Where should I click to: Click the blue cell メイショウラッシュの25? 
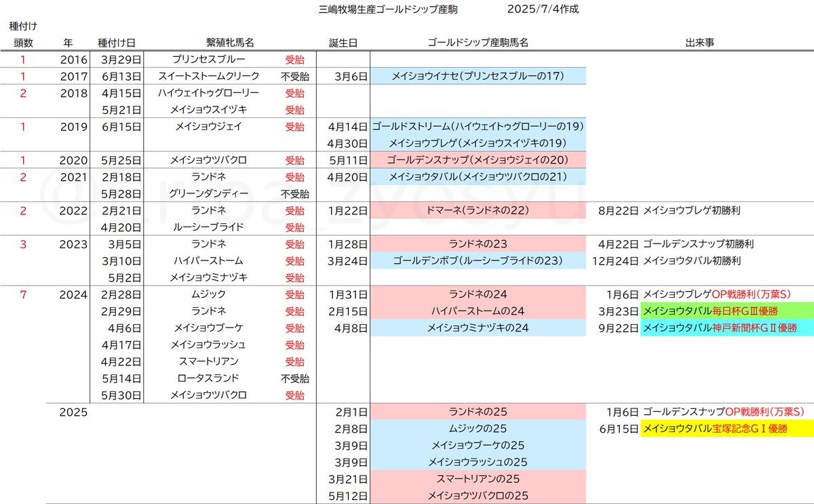[478, 462]
